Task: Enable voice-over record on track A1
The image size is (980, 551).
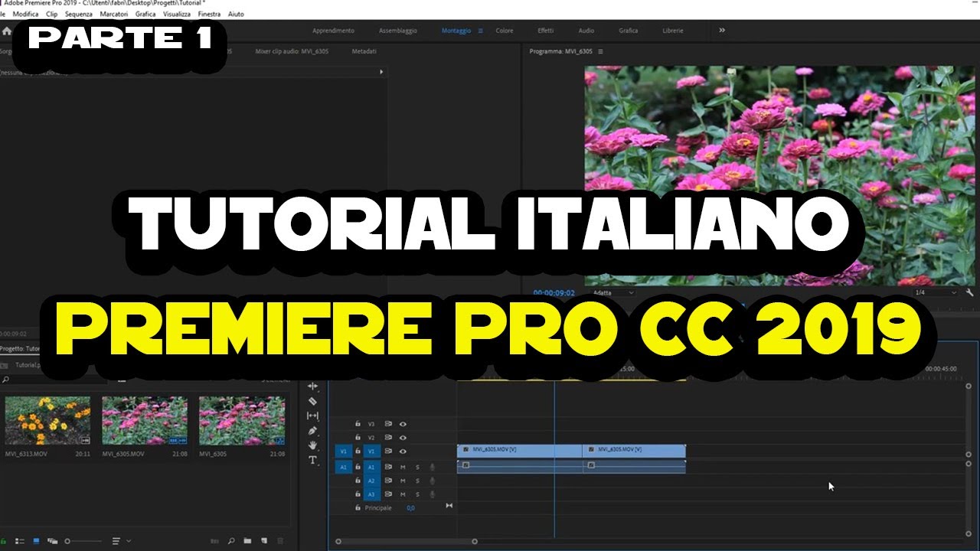Action: click(x=432, y=467)
